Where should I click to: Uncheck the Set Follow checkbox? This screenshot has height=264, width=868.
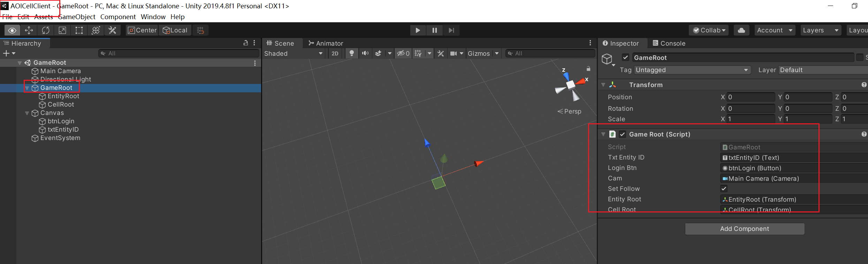(724, 189)
